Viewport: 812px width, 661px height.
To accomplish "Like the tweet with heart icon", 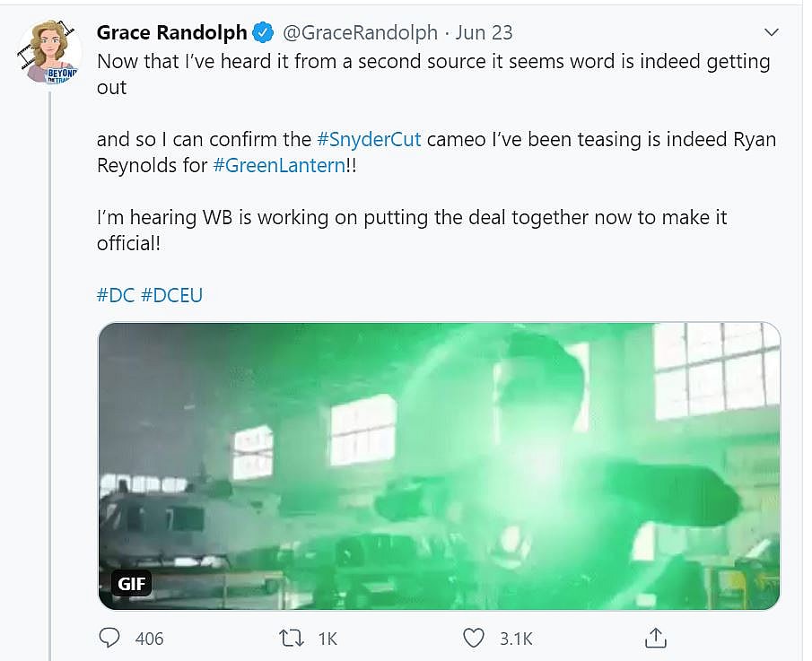I will pos(473,638).
